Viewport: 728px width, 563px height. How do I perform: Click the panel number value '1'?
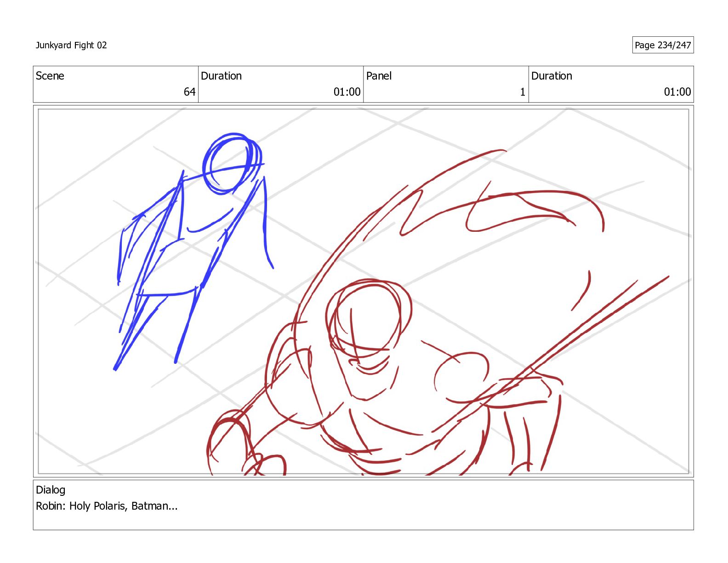pyautogui.click(x=522, y=92)
